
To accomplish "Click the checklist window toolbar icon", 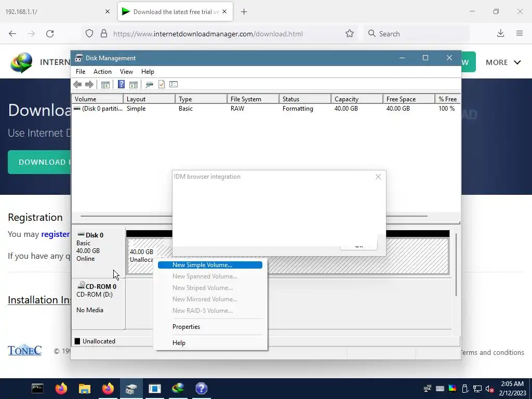I will click(174, 84).
